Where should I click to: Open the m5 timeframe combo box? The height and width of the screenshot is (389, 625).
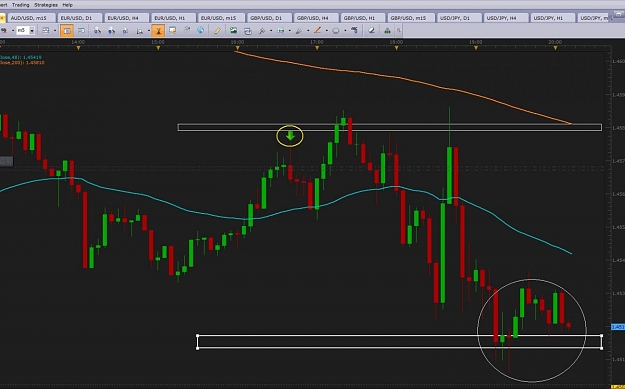coord(26,30)
